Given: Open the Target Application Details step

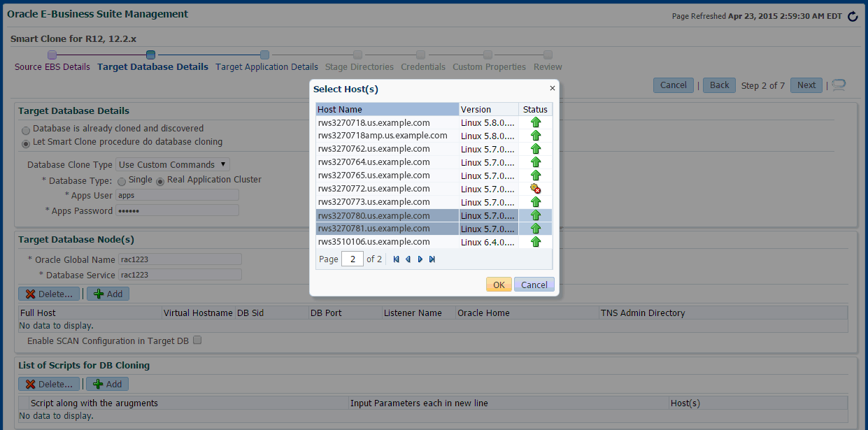Looking at the screenshot, I should [266, 67].
